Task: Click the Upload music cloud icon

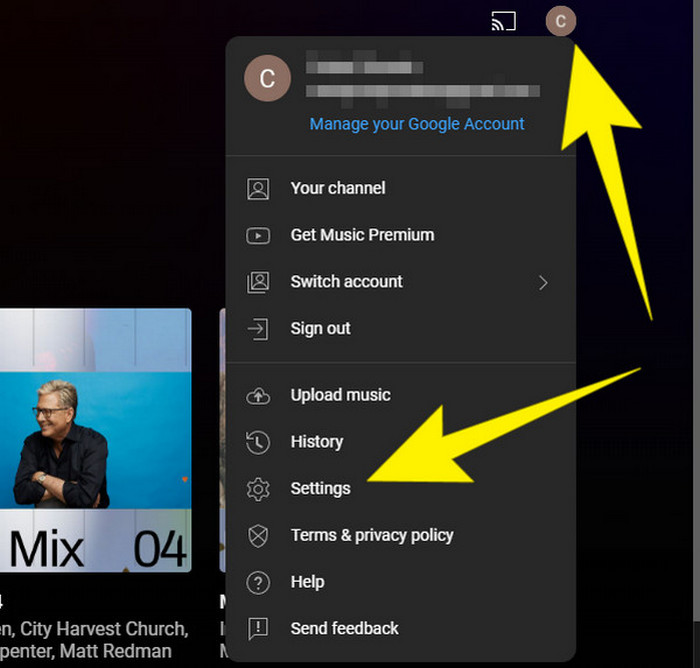Action: (258, 396)
